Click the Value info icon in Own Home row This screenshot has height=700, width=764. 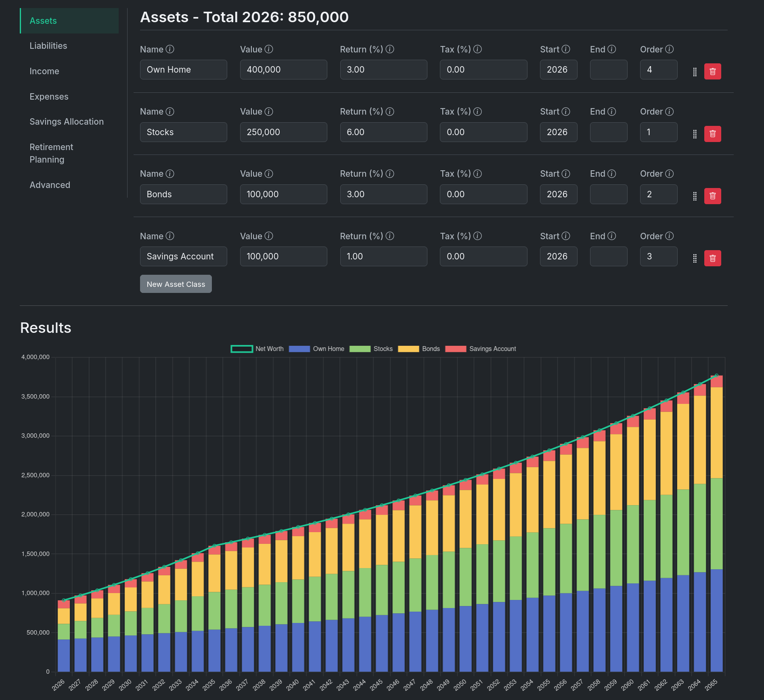coord(269,49)
